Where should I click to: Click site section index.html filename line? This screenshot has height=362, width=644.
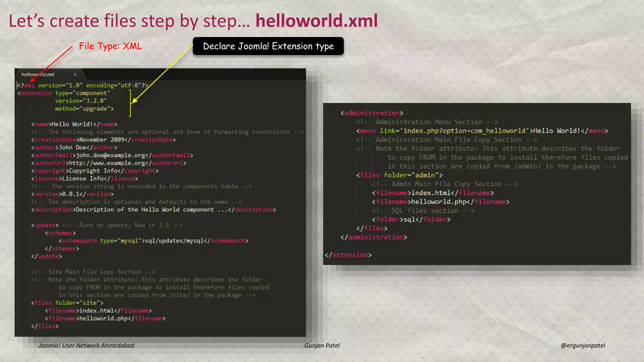pos(98,310)
